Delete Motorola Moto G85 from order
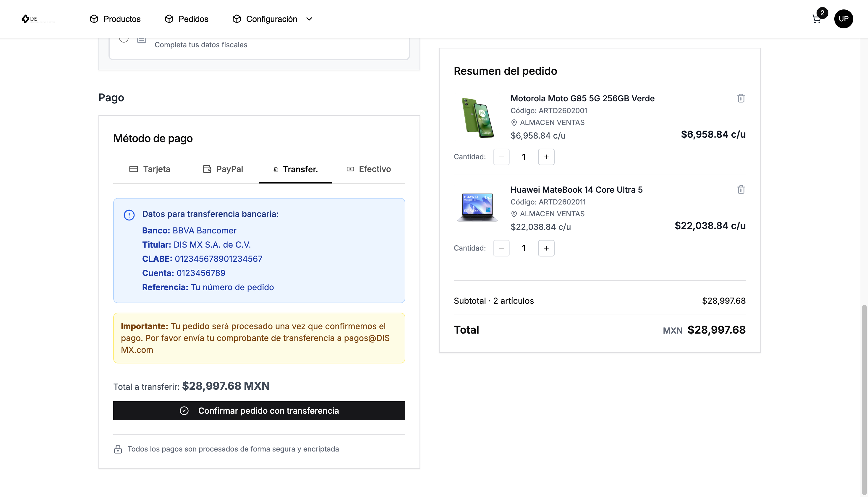 (741, 98)
